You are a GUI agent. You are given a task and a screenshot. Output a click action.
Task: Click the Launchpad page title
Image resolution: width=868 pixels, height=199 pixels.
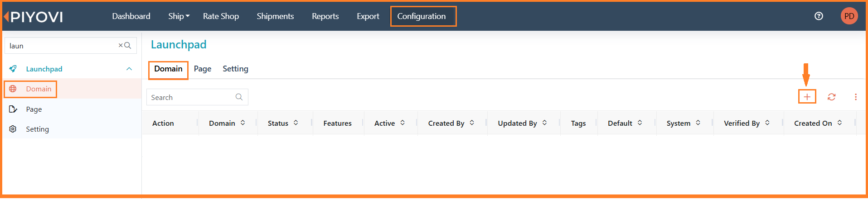pyautogui.click(x=179, y=44)
